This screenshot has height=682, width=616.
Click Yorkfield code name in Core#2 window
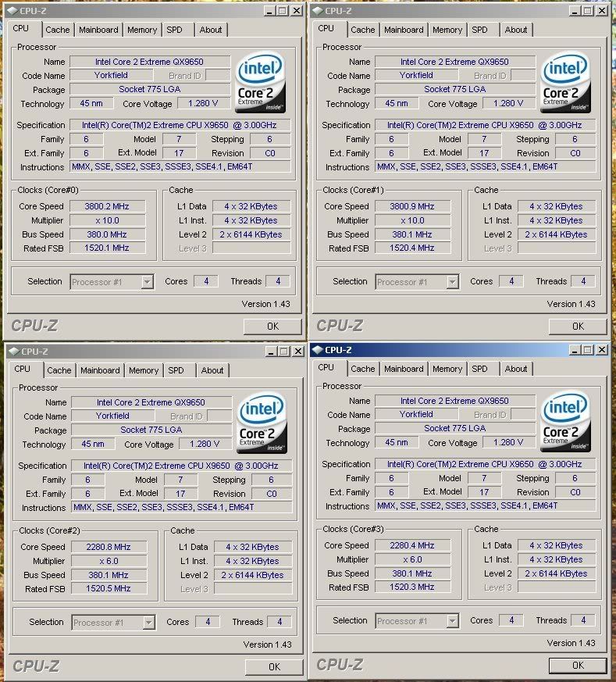(112, 416)
